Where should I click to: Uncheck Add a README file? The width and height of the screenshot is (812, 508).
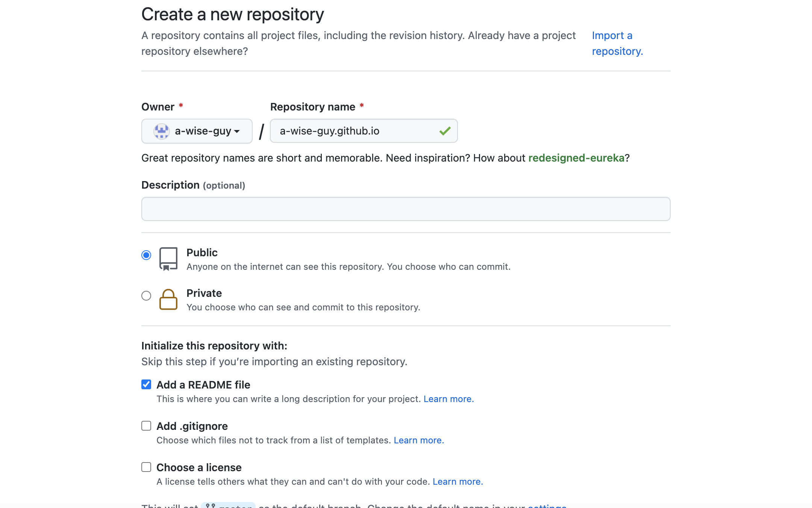click(x=146, y=384)
